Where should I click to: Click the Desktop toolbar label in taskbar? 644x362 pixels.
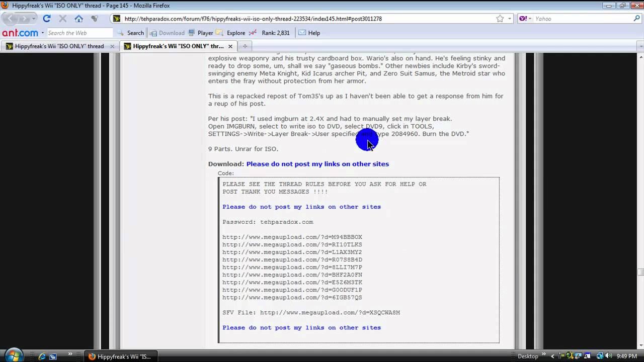click(x=528, y=356)
